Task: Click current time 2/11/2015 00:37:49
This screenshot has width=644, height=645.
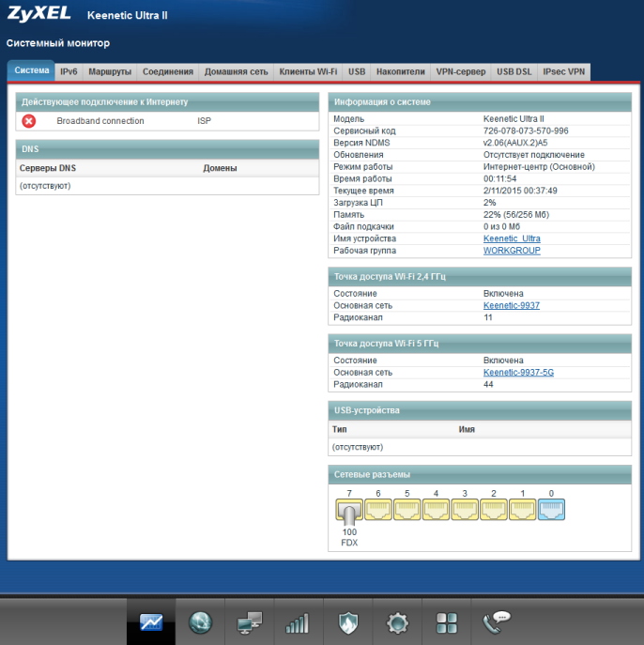Action: coord(520,191)
